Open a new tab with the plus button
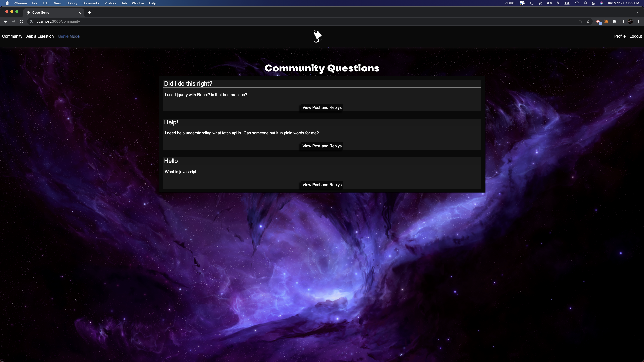 [89, 12]
